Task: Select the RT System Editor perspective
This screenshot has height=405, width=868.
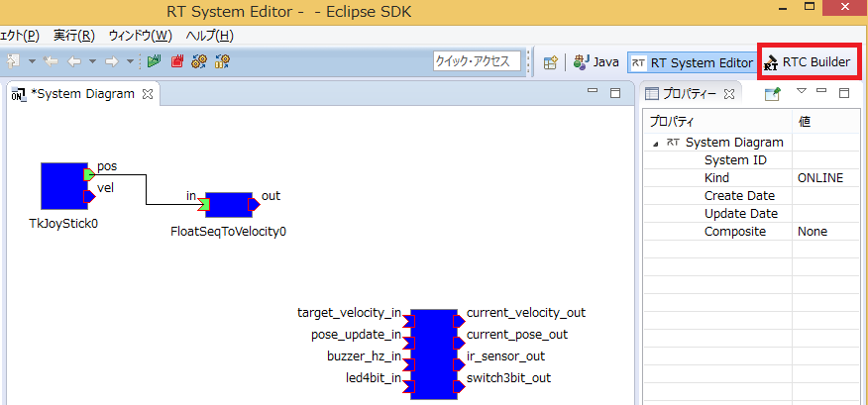Action: click(692, 62)
